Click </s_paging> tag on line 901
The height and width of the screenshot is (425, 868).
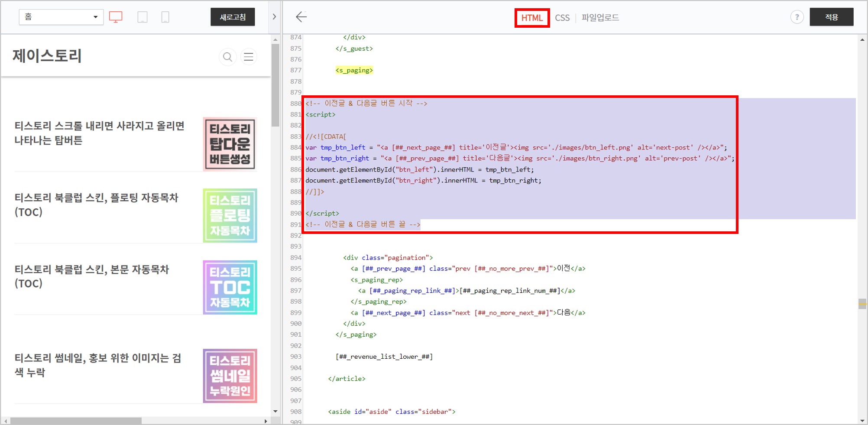coord(356,334)
